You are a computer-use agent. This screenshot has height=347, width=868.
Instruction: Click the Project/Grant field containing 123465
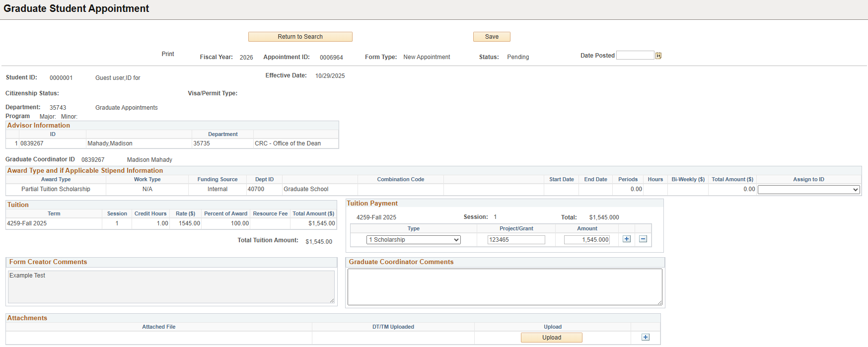516,240
